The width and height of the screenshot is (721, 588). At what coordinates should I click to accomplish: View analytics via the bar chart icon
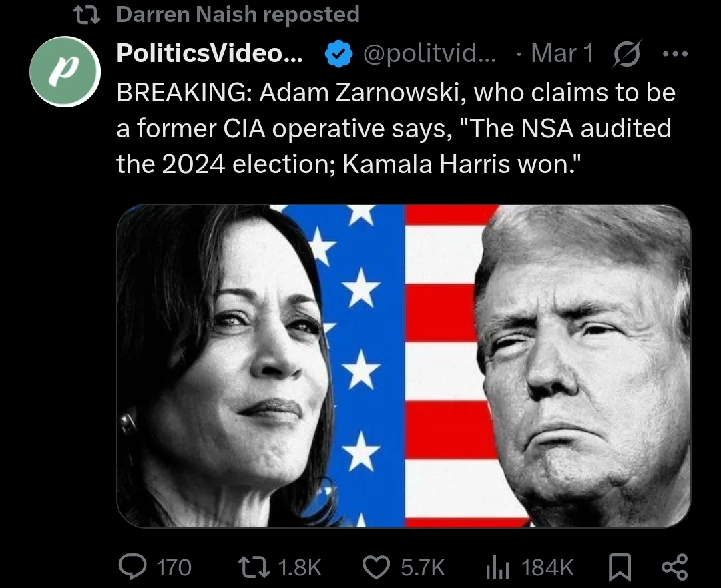(x=497, y=568)
